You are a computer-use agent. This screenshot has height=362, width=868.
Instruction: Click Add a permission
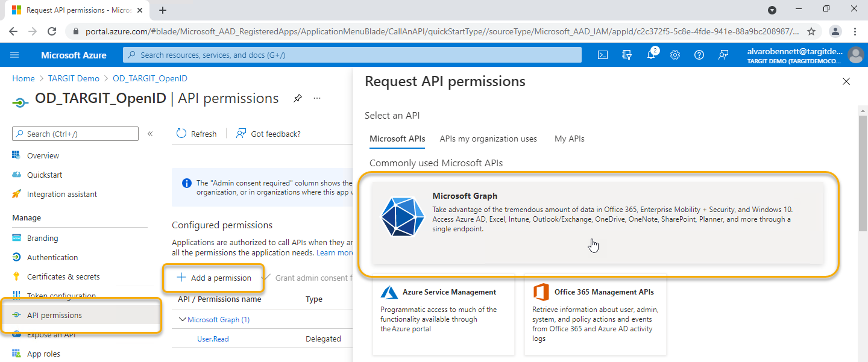213,278
